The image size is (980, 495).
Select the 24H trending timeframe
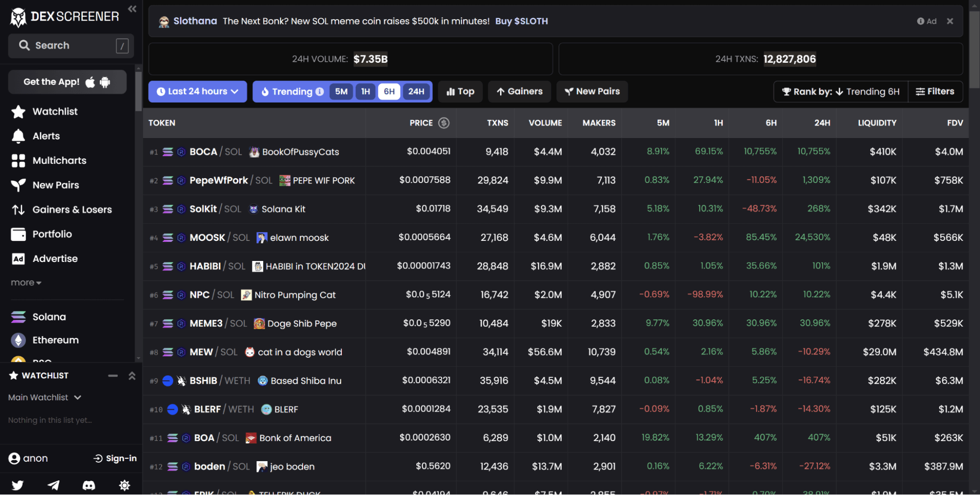point(416,92)
